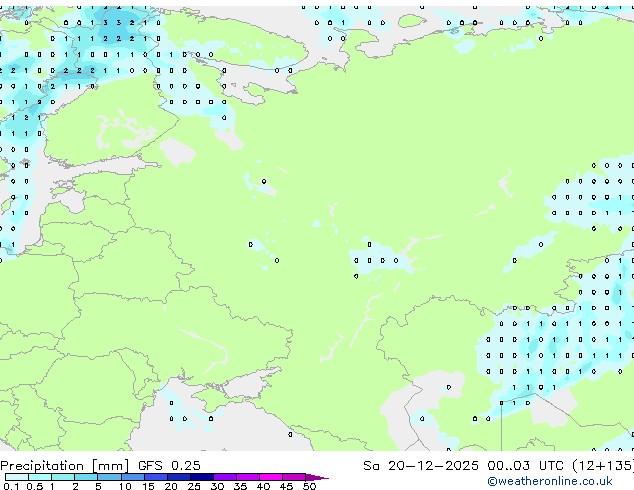Click the 0.1–0.5 mm legend swatch
Viewport: 634px width, 490px height.
pyautogui.click(x=17, y=477)
